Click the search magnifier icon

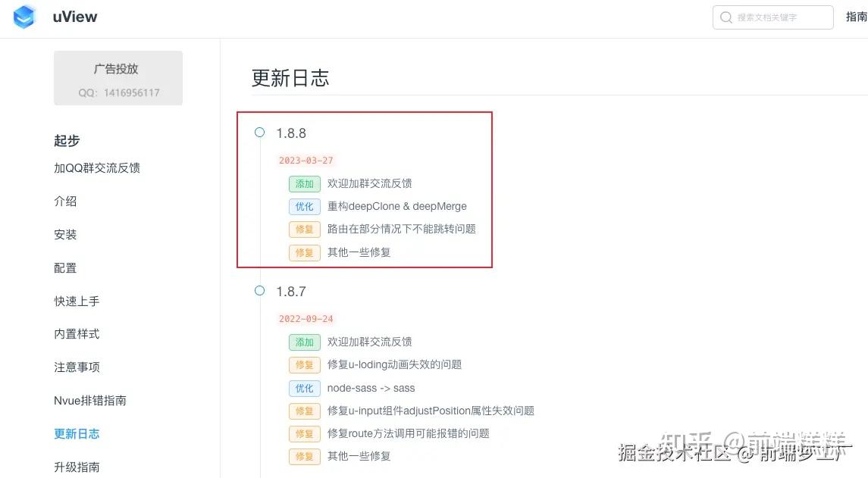pos(726,17)
